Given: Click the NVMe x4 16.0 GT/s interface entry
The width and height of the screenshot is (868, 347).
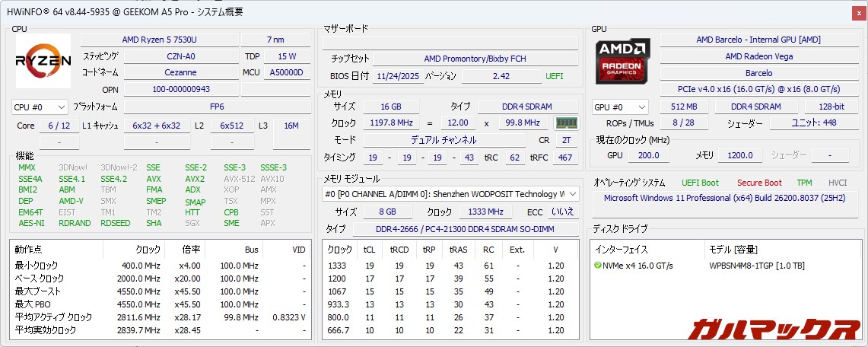Looking at the screenshot, I should (638, 266).
